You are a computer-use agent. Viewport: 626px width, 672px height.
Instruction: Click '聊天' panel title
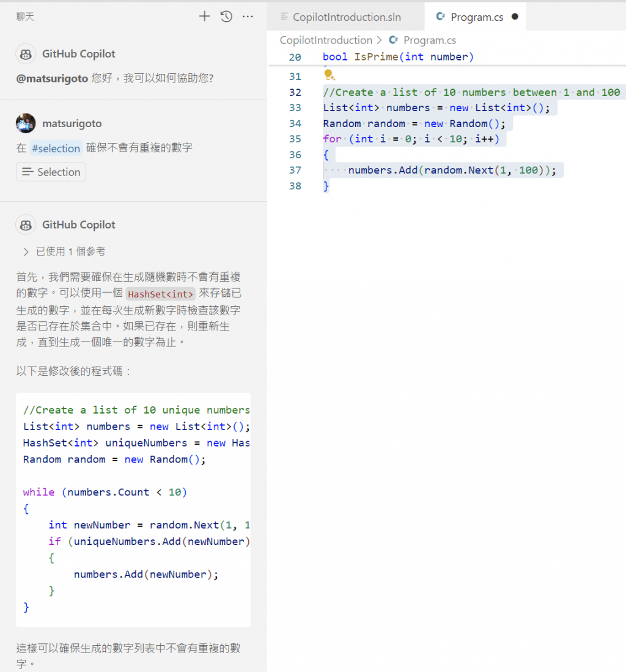coord(25,16)
